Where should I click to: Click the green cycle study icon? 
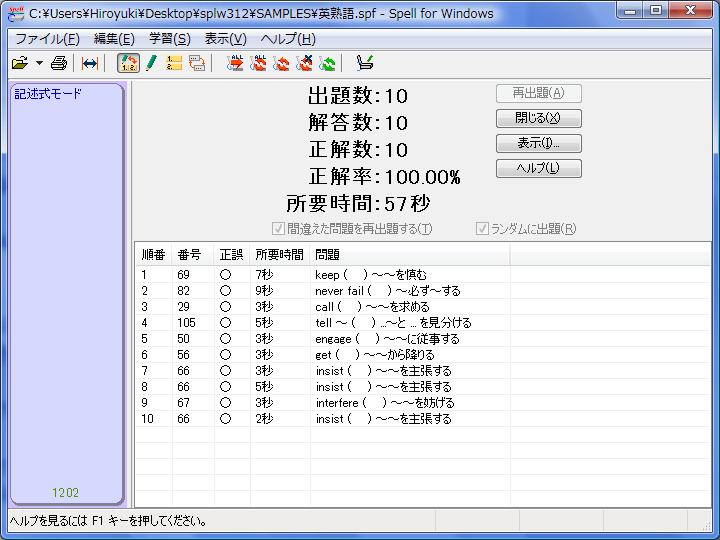[x=327, y=63]
